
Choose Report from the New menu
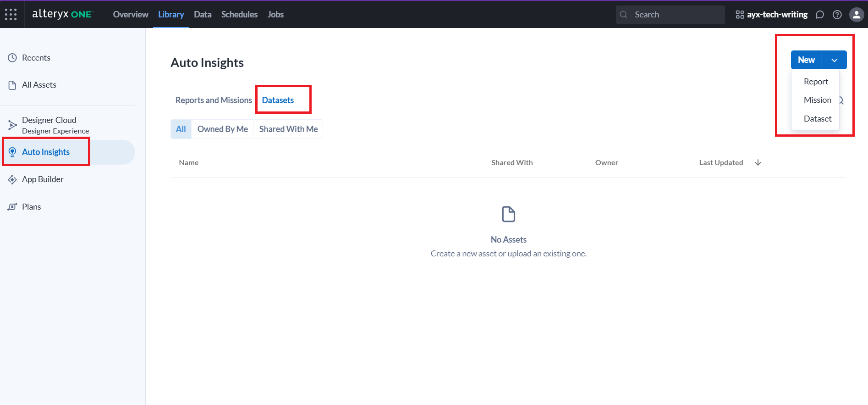coord(816,82)
